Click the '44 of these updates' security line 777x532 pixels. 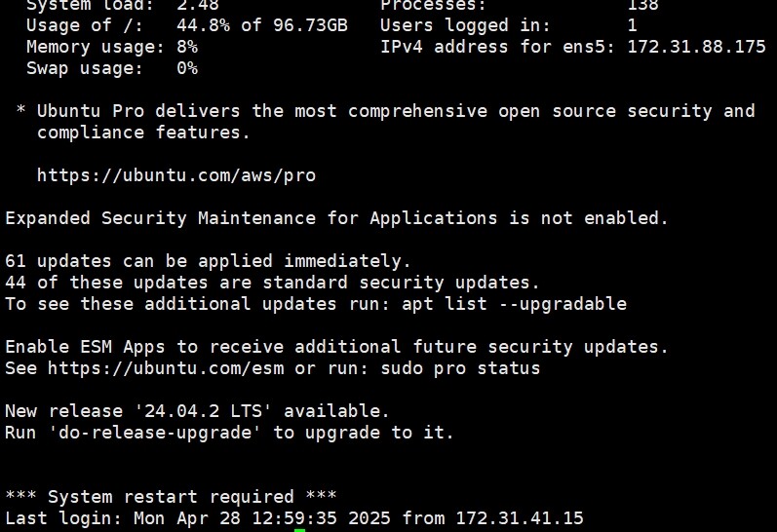tap(272, 283)
